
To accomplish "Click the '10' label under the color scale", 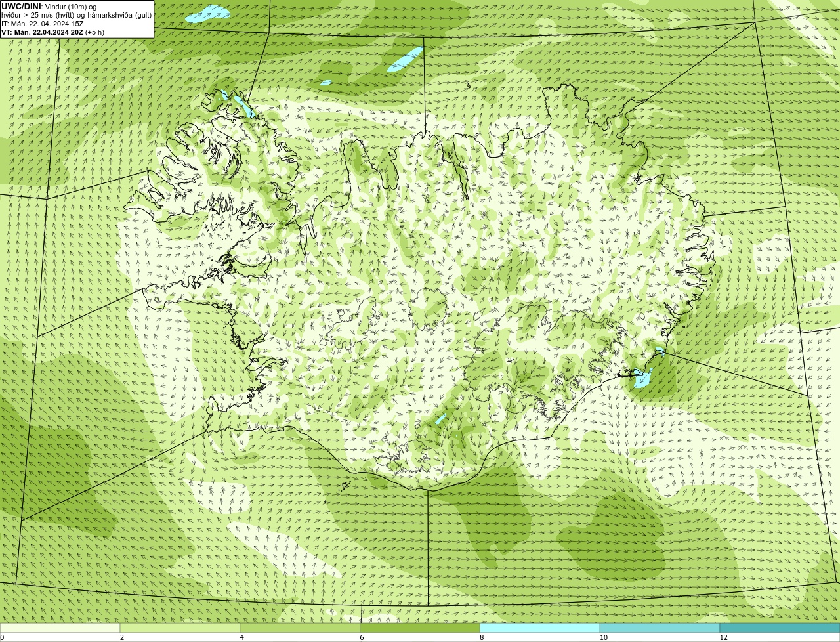I will click(x=603, y=637).
